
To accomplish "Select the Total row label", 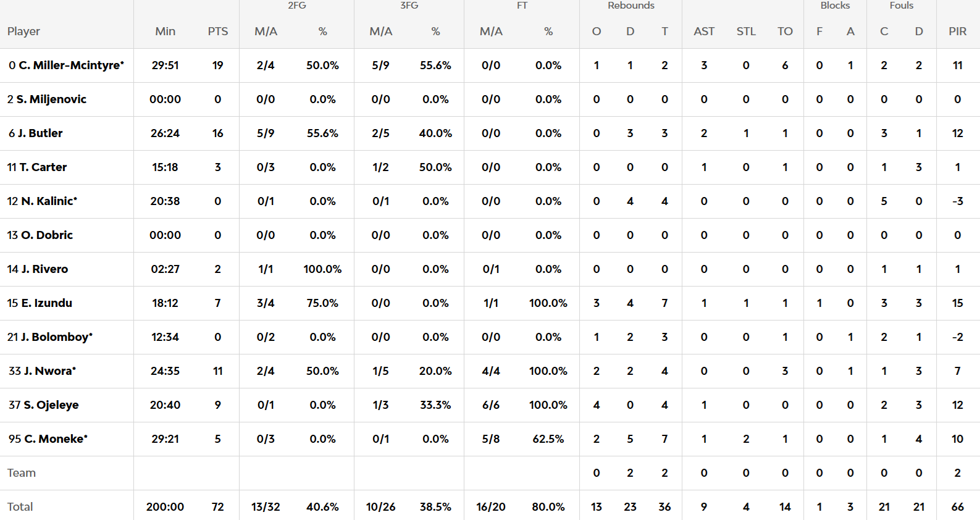I will click(x=20, y=507).
